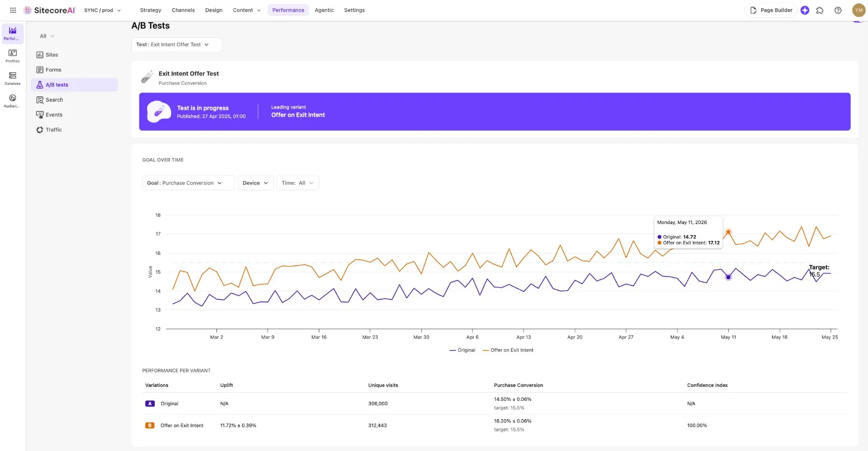868x451 pixels.
Task: Click the orange Offer data point on May 11
Action: pos(728,232)
